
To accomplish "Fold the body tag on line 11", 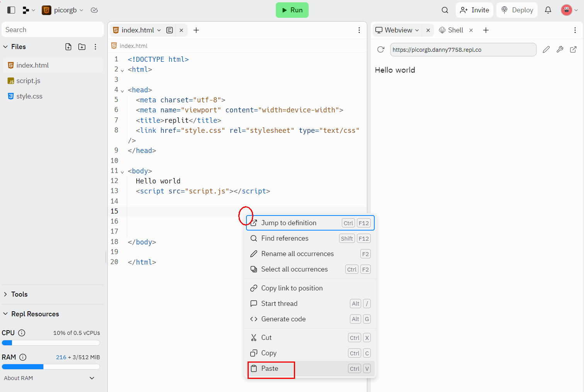I will coord(122,172).
